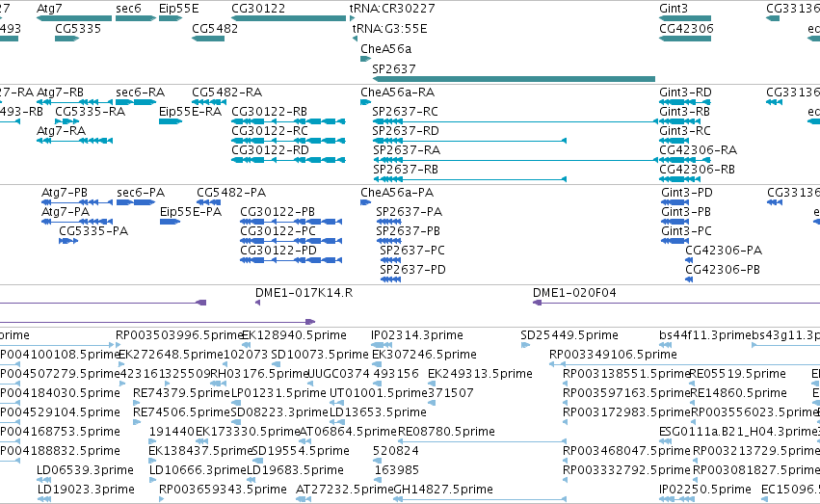The height and width of the screenshot is (504, 820).
Task: Click the Atg7-RA transcript label
Action: coord(61,131)
